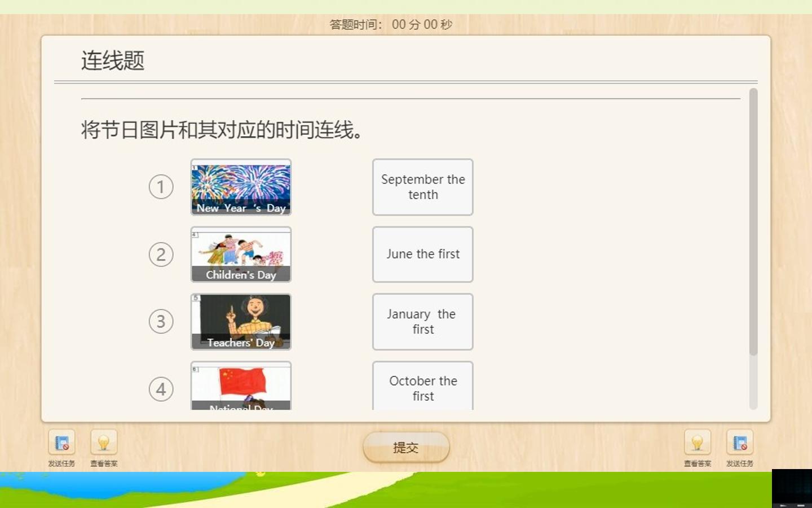The height and width of the screenshot is (508, 812).
Task: Click the right 查看答案 lightbulb icon
Action: pos(698,443)
